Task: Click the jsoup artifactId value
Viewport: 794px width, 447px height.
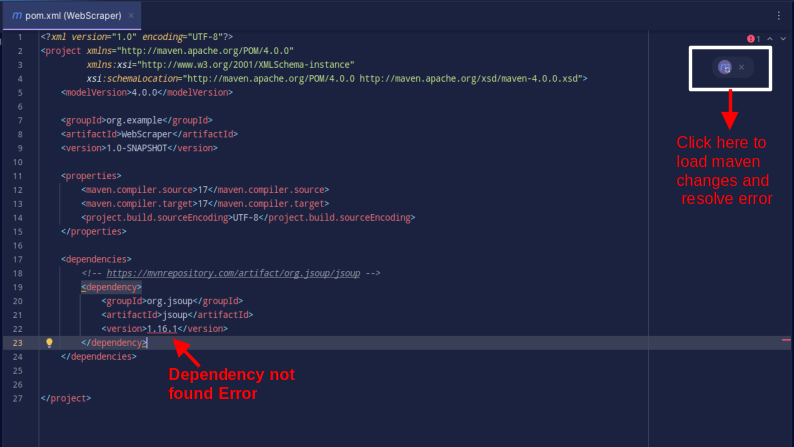Action: 175,315
